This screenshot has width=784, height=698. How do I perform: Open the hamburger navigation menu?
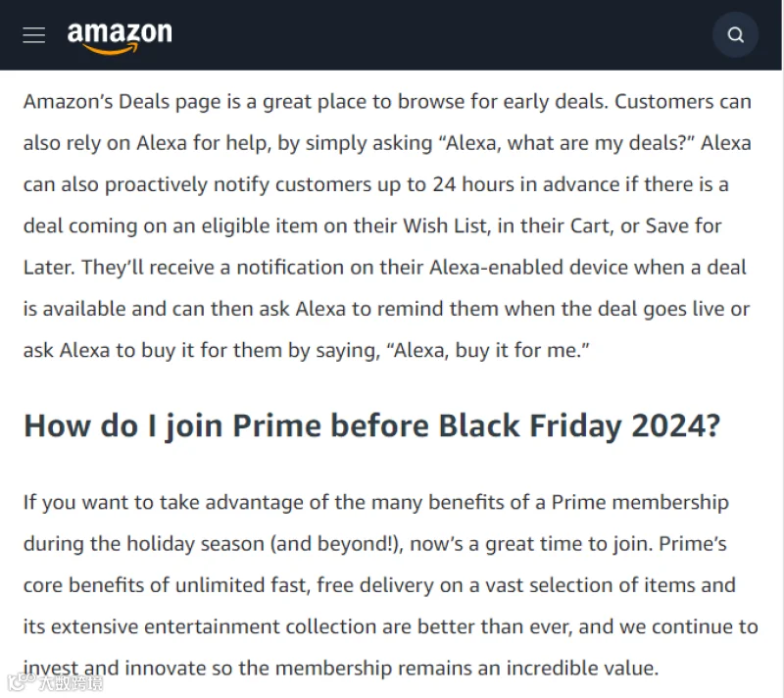34,35
